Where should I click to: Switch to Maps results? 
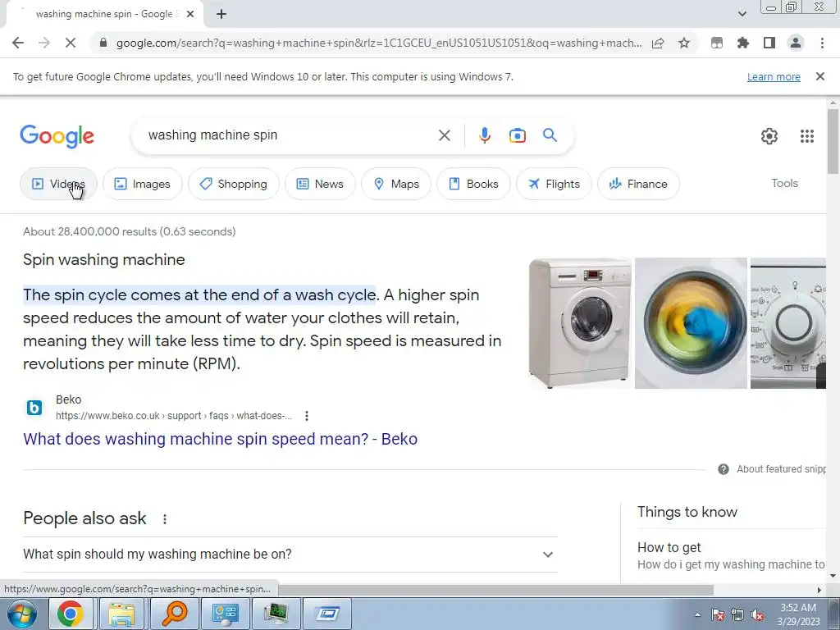[x=396, y=184]
